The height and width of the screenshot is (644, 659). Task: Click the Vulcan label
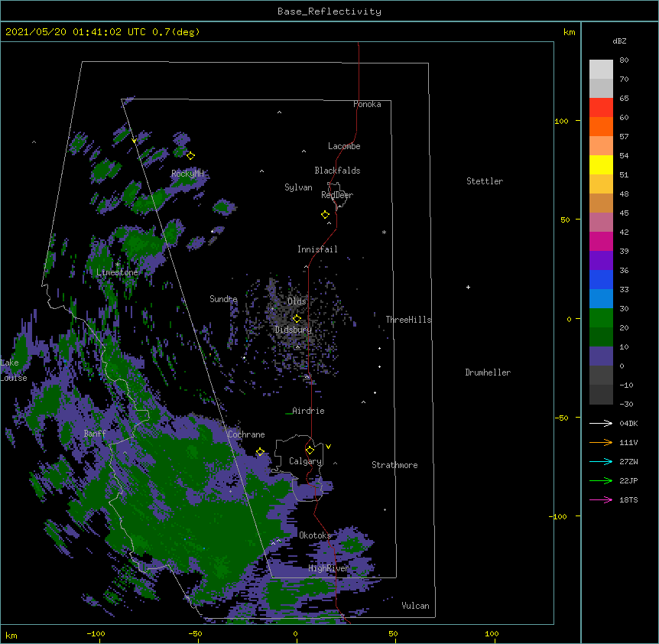pyautogui.click(x=415, y=606)
